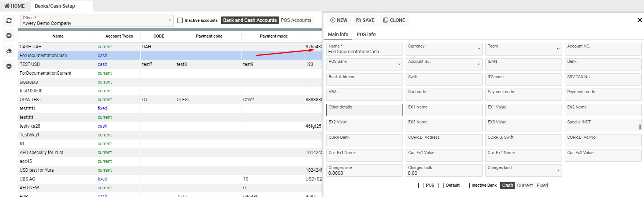Clone the current account
The image size is (644, 197).
394,20
